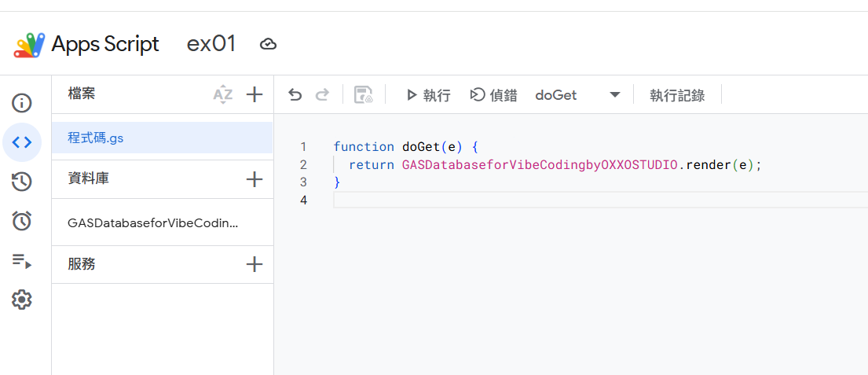This screenshot has height=375, width=868.
Task: Select the Editor code icon in sidebar
Action: click(22, 142)
